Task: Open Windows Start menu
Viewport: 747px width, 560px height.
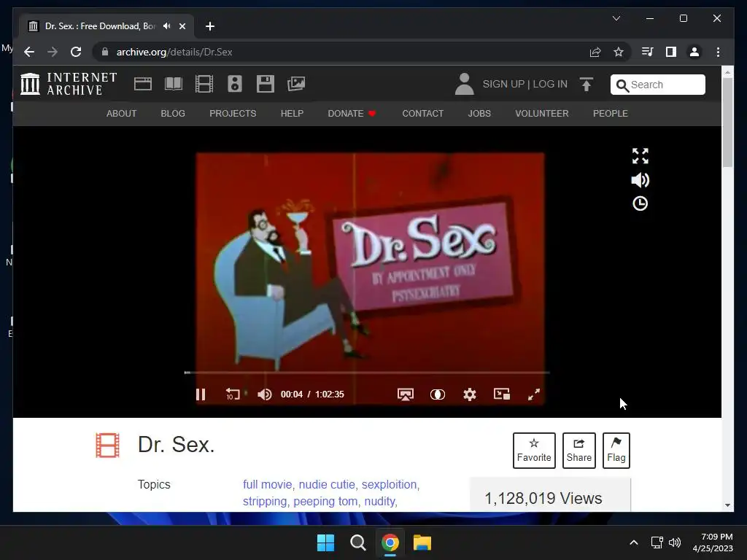Action: pyautogui.click(x=326, y=542)
